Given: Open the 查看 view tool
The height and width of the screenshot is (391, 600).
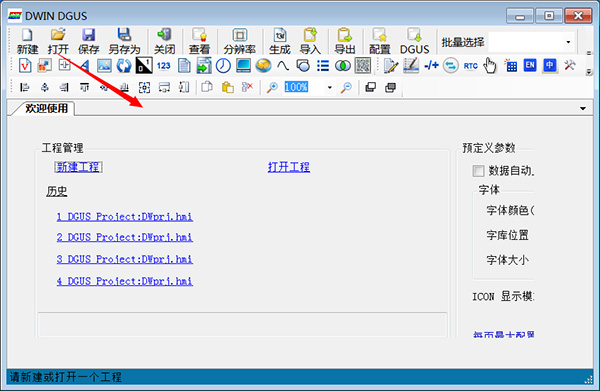Looking at the screenshot, I should tap(199, 41).
